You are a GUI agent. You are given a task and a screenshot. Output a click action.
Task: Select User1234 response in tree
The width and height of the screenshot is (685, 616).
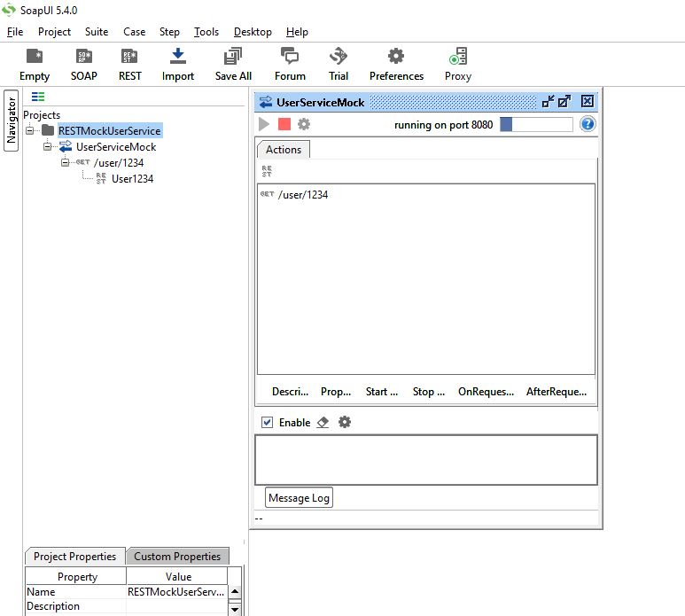[132, 179]
